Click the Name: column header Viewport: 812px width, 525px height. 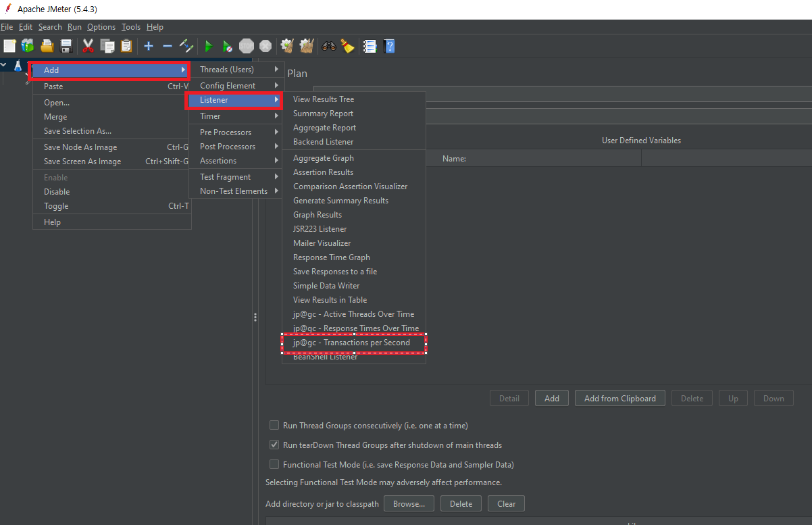click(454, 159)
